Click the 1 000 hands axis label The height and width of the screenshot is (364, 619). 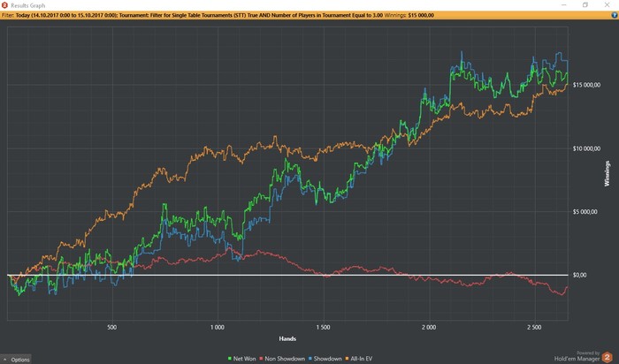218,327
